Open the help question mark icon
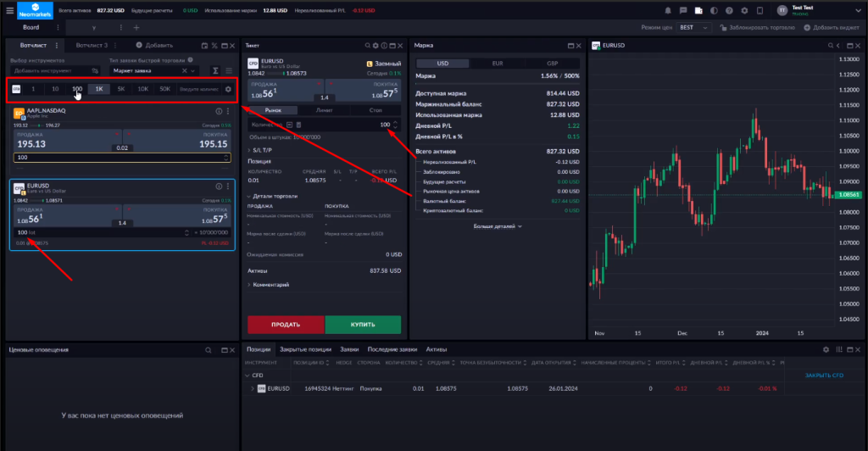This screenshot has width=868, height=451. tap(729, 10)
